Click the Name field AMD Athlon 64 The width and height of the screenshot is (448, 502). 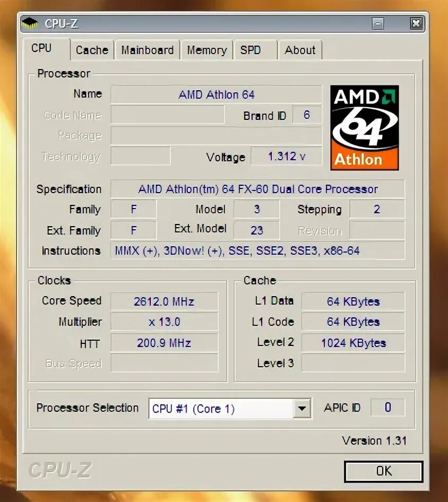point(216,94)
